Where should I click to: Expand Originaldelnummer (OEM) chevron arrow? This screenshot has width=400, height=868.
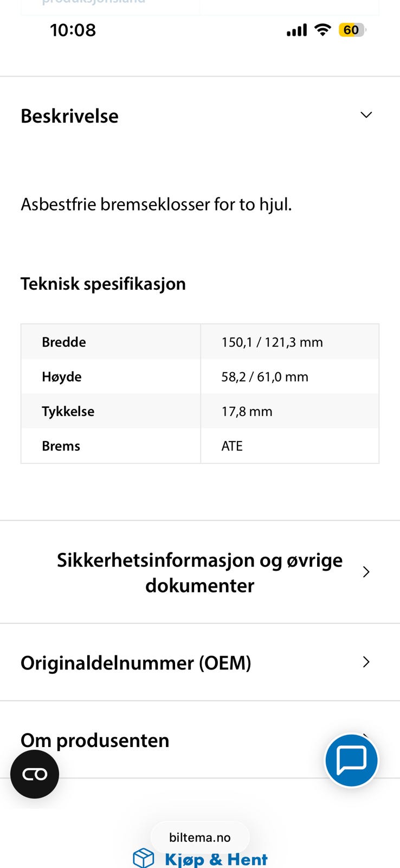366,662
